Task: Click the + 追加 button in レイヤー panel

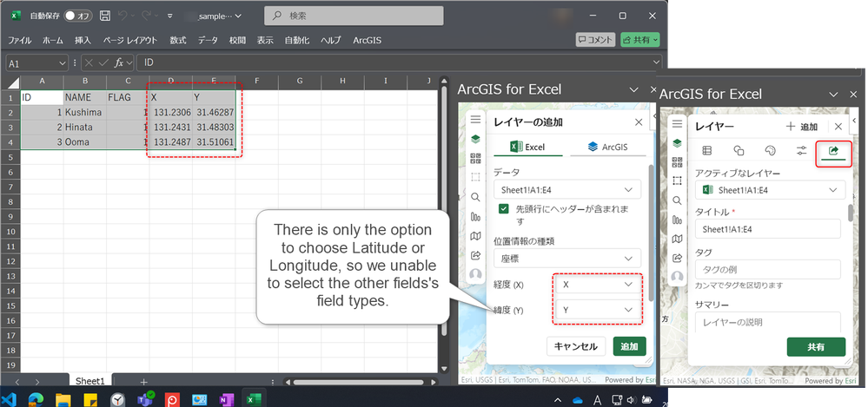Action: (x=802, y=127)
